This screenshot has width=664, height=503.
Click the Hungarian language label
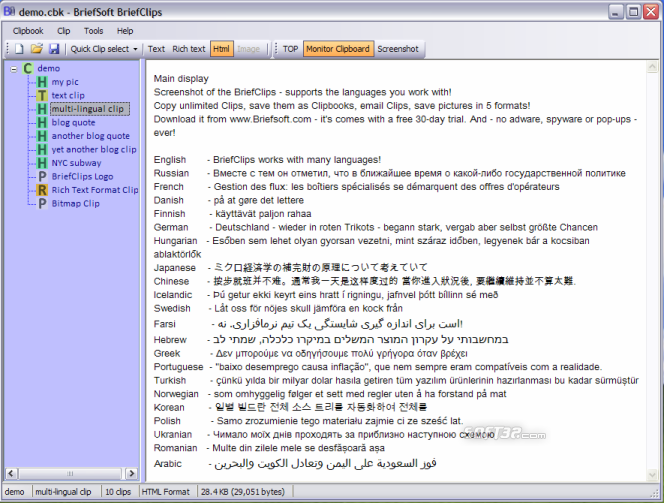click(x=175, y=241)
